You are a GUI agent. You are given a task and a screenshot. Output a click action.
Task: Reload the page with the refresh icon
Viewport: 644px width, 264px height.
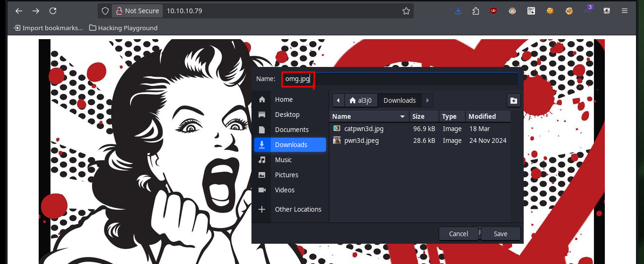coord(53,11)
